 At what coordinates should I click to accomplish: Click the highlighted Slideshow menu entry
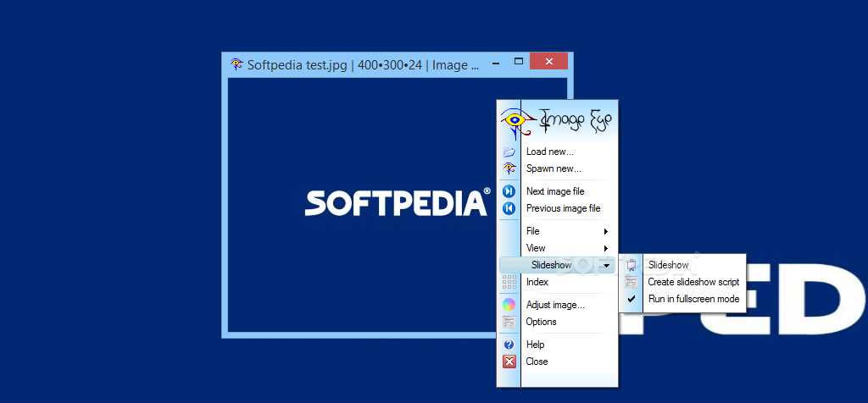point(558,265)
